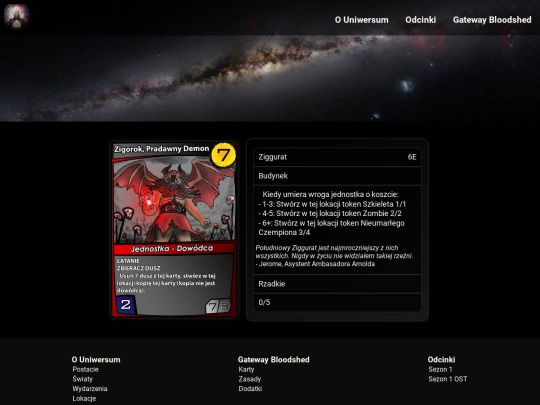Click the site logo in the header
Viewport: 540px width, 405px height.
[x=17, y=16]
